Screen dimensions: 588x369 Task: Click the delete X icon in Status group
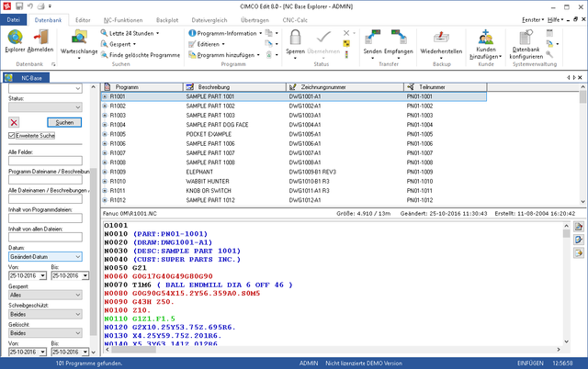[346, 33]
